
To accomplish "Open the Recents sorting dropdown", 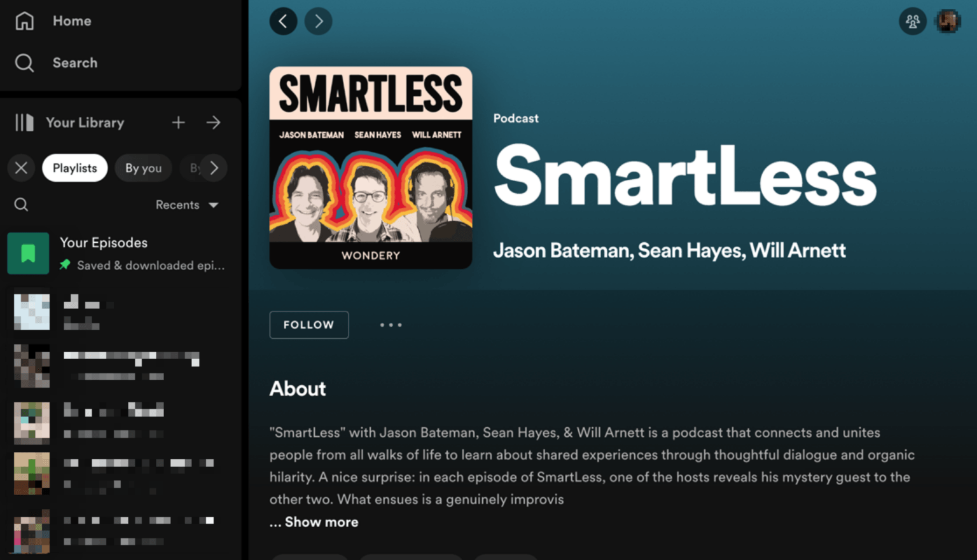I will pos(188,205).
